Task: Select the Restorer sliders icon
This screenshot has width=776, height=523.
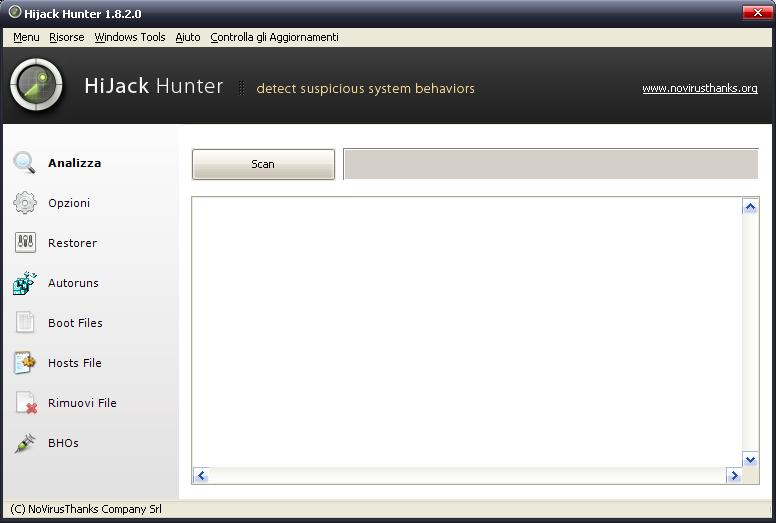Action: (25, 243)
